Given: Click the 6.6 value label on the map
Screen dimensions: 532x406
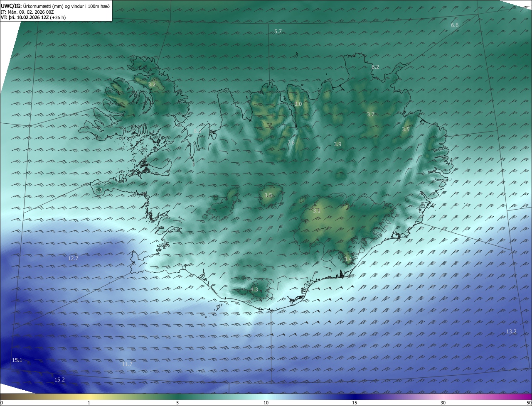Looking at the screenshot, I should 455,25.
